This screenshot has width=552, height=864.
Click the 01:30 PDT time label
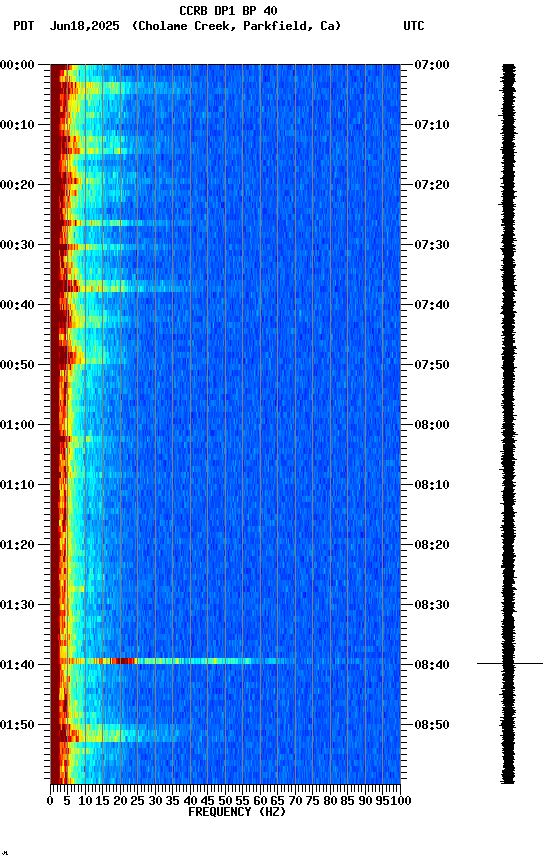pos(17,605)
